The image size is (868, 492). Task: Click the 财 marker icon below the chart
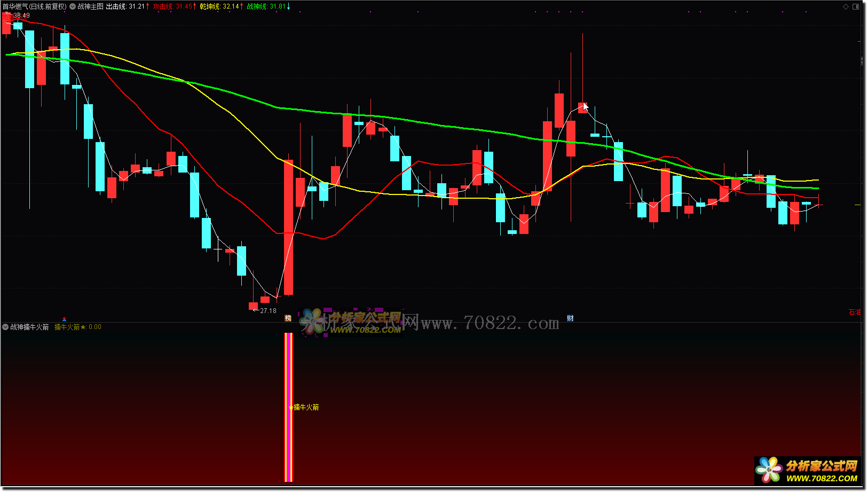(570, 318)
